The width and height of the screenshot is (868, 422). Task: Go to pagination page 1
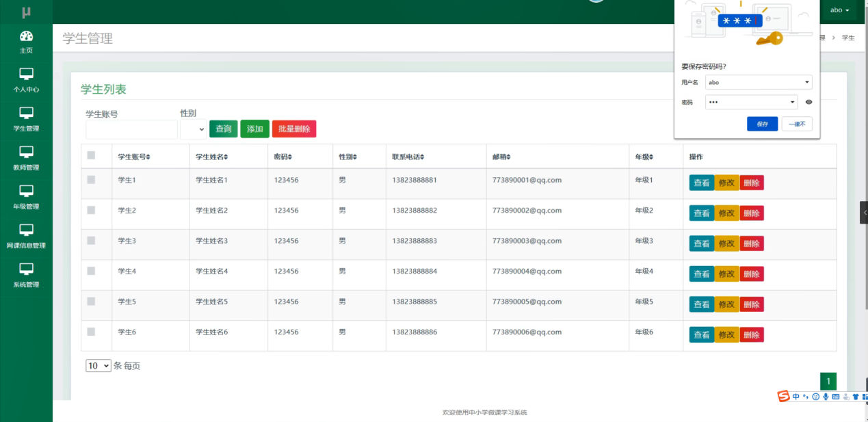pos(828,382)
